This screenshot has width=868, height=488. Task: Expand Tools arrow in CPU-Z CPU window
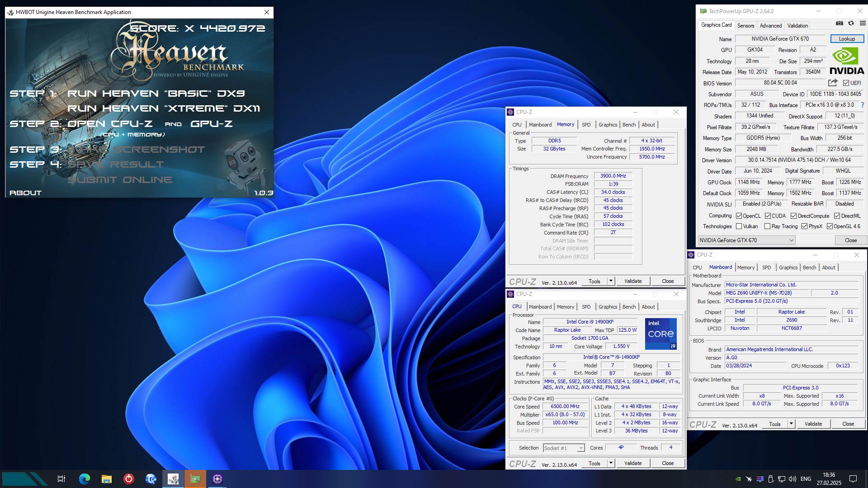610,463
